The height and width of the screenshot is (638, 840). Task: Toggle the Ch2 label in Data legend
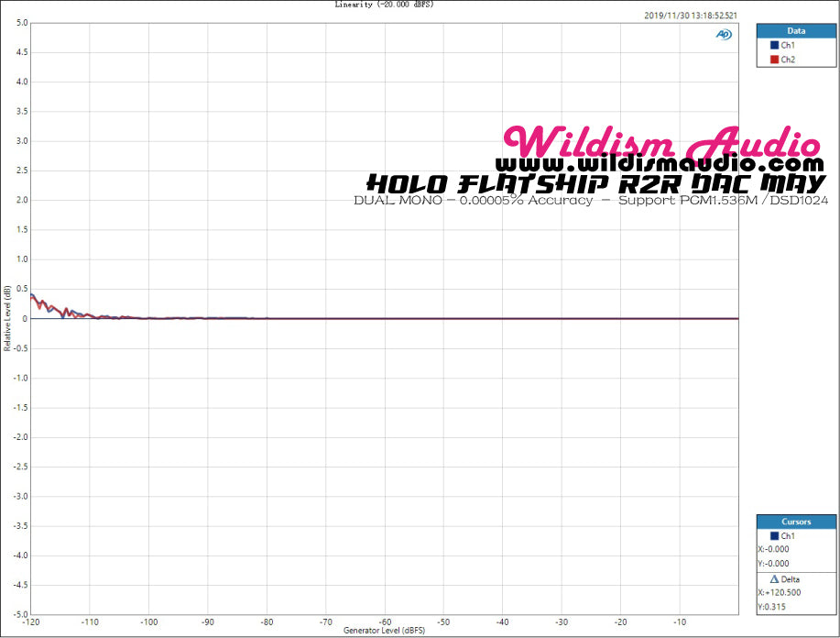[x=788, y=60]
